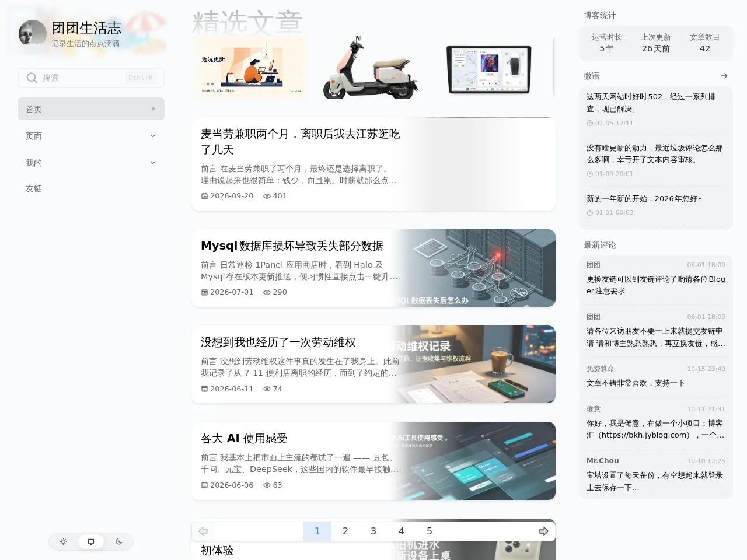The width and height of the screenshot is (747, 560).
Task: Open article 各大 AI 使用感受
Action: point(244,439)
